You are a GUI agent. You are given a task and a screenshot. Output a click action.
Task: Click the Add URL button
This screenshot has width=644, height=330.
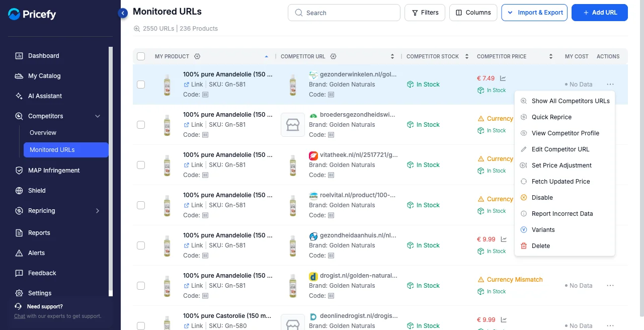600,13
